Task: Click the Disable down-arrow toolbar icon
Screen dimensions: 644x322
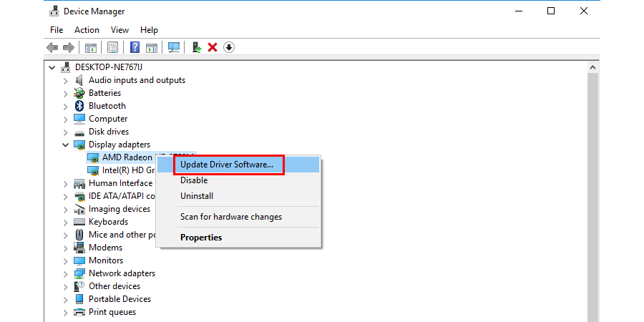Action: click(x=229, y=48)
